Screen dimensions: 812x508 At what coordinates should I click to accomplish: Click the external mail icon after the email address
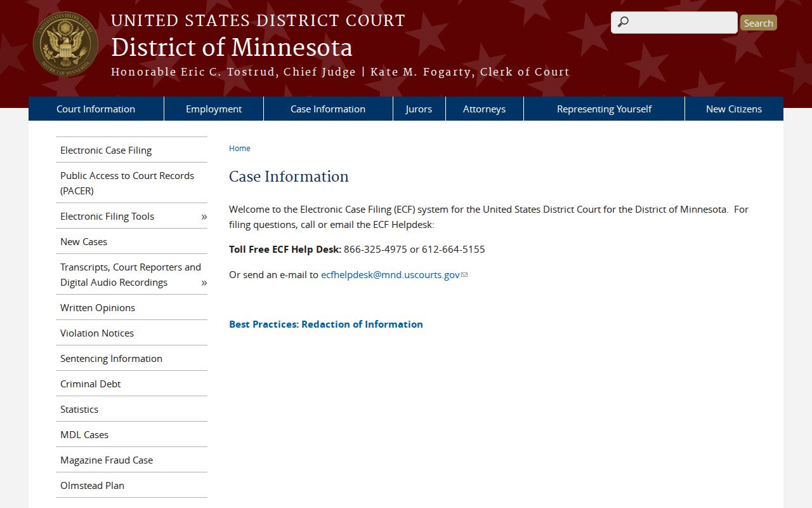tap(464, 275)
